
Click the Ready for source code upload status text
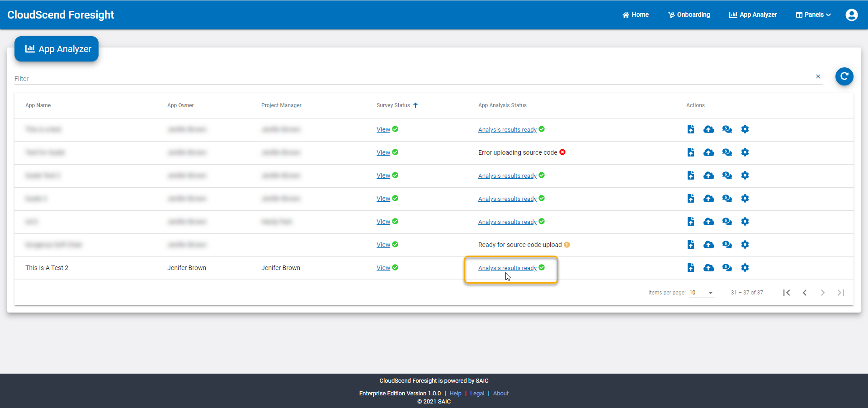click(520, 245)
